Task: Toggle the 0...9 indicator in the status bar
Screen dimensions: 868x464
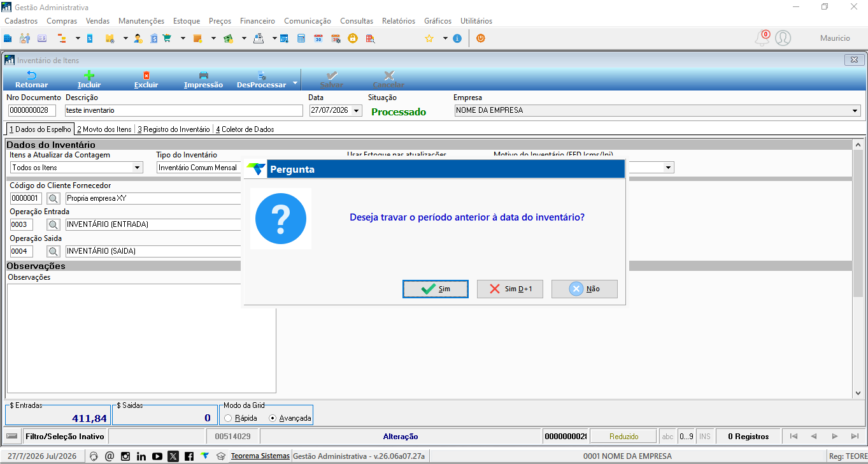Action: tap(687, 437)
